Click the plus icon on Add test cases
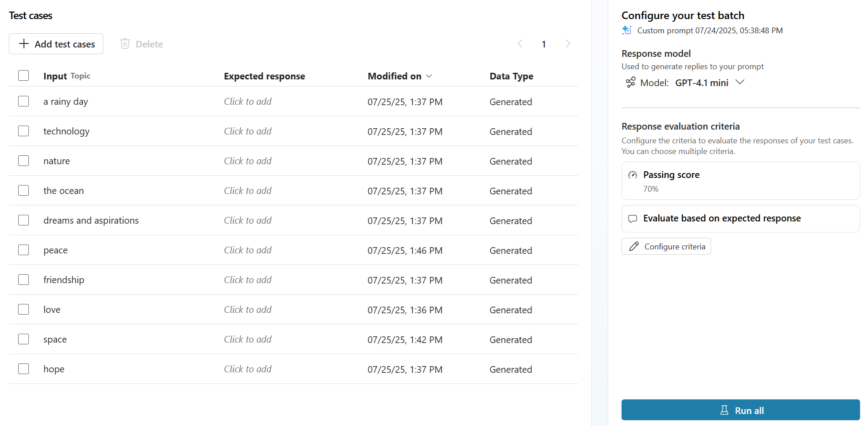The height and width of the screenshot is (426, 868). pyautogui.click(x=24, y=43)
